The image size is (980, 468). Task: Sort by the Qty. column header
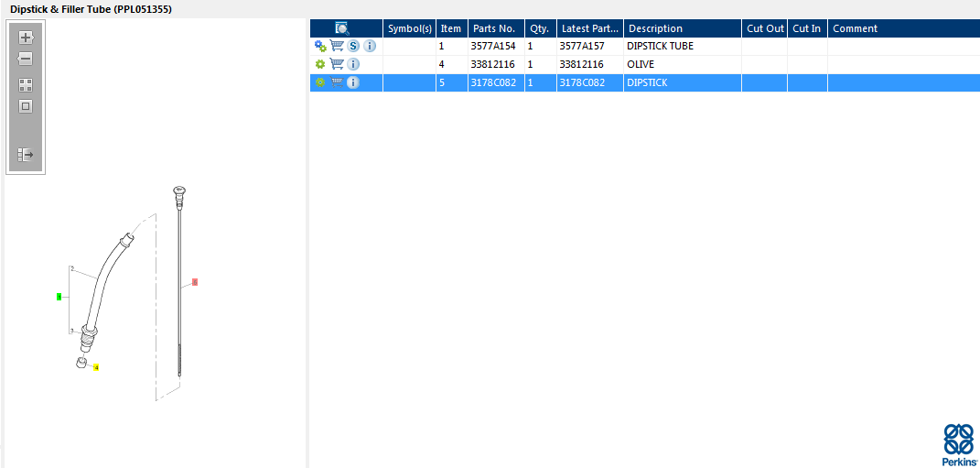pos(541,28)
